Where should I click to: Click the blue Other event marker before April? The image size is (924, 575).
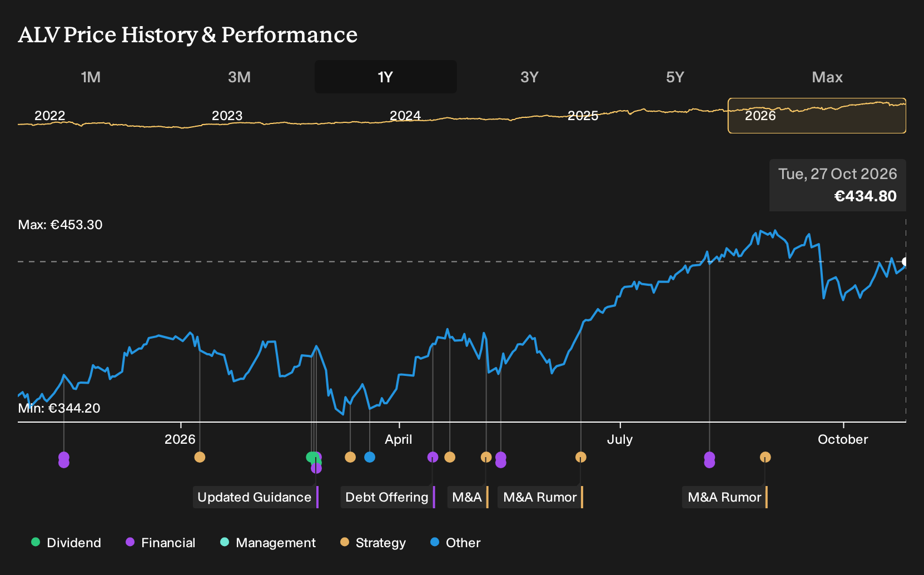[370, 457]
